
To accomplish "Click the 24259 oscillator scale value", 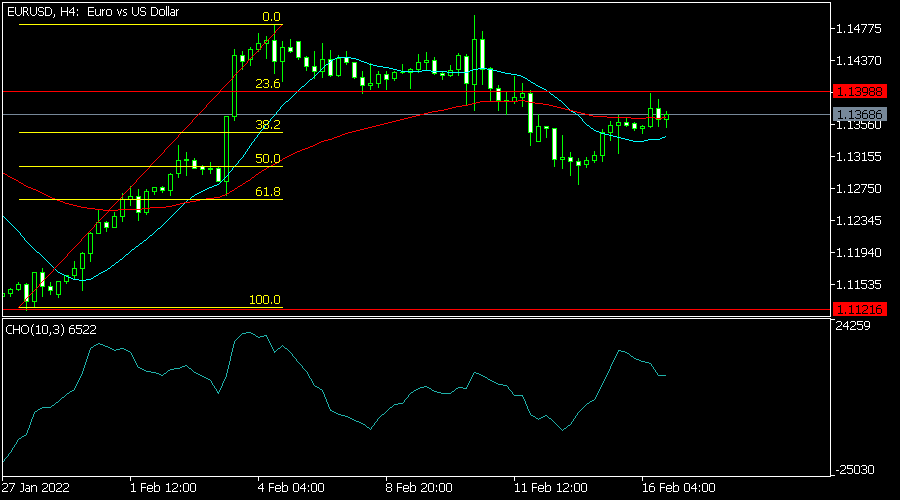I will click(854, 325).
